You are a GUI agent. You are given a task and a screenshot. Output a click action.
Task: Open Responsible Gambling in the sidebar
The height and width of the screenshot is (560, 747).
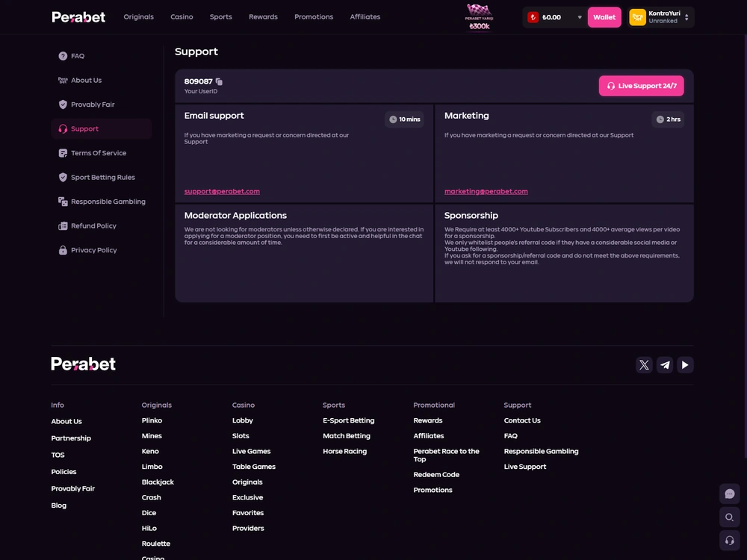pyautogui.click(x=102, y=202)
